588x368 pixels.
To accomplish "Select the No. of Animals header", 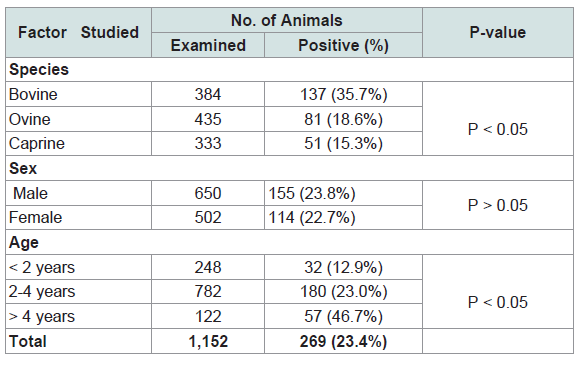I will point(287,20).
